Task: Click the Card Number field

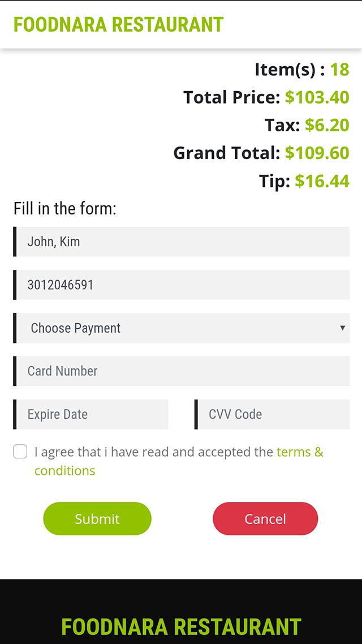Action: point(181,371)
